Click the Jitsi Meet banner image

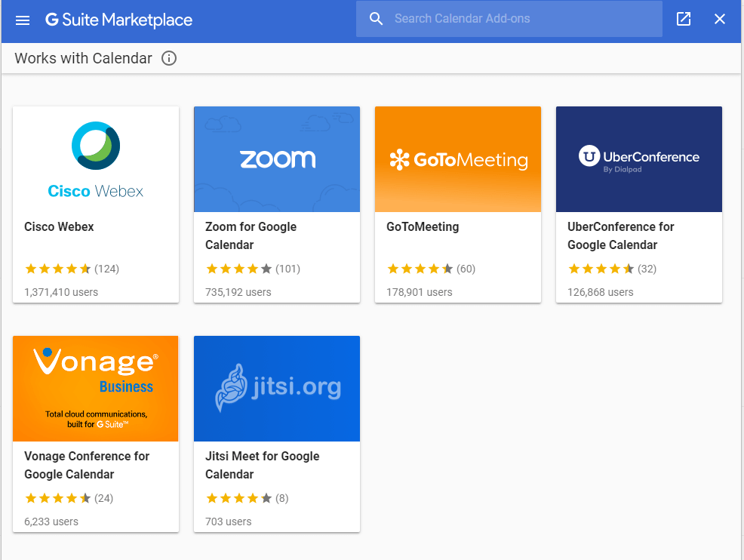(276, 388)
